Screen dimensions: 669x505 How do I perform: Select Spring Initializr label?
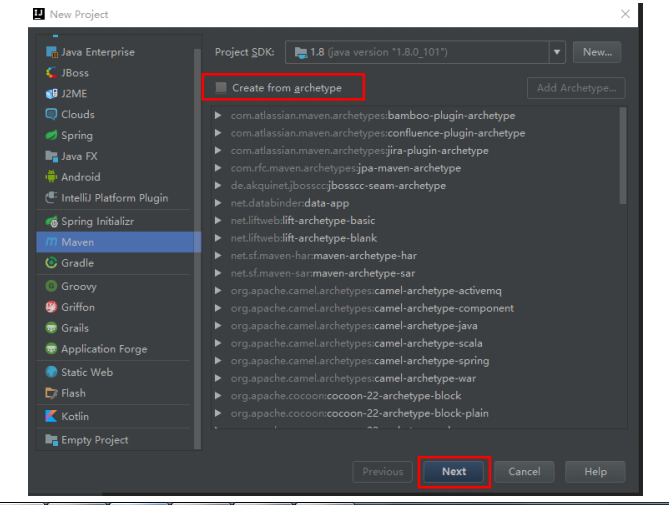[97, 221]
